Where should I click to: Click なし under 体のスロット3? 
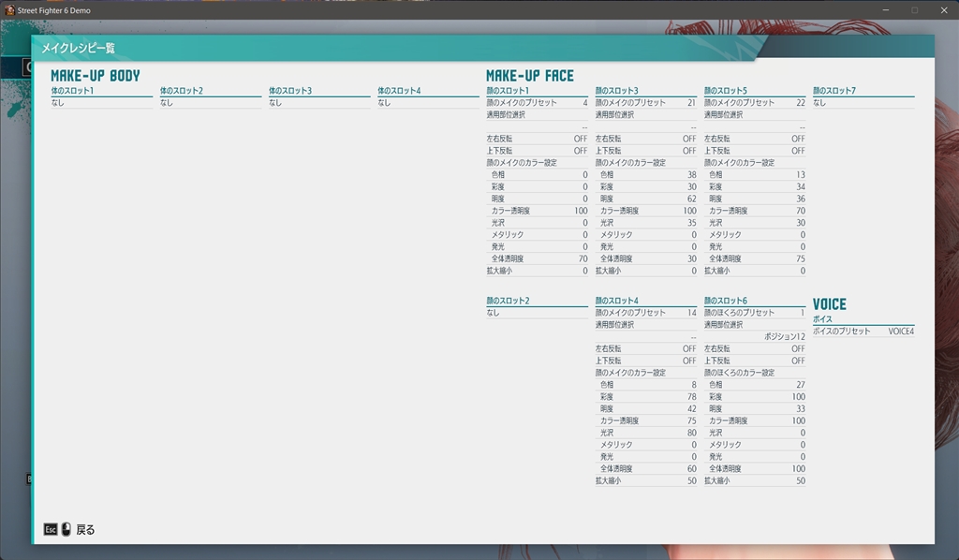pyautogui.click(x=275, y=103)
